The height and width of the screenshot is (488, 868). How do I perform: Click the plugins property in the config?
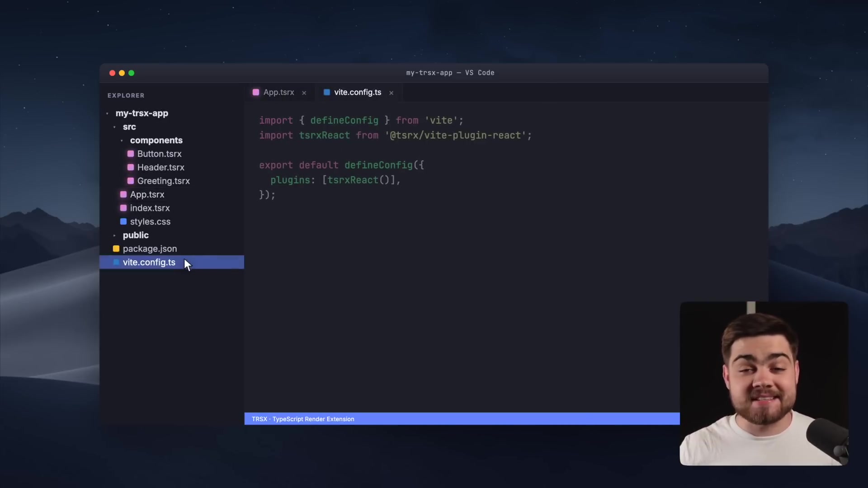click(x=290, y=180)
